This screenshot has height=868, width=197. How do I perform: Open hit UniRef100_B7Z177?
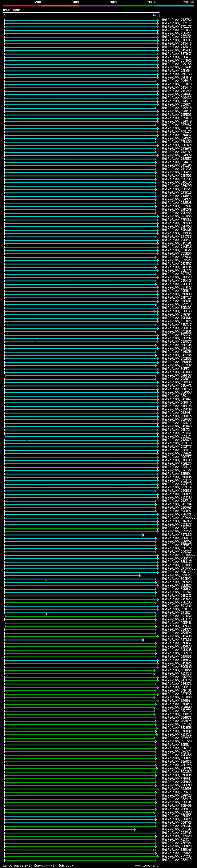pos(176,23)
